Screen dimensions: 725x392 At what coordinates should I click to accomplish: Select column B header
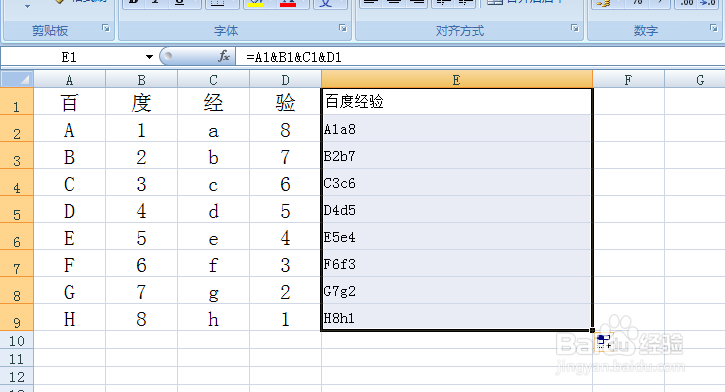(x=141, y=80)
